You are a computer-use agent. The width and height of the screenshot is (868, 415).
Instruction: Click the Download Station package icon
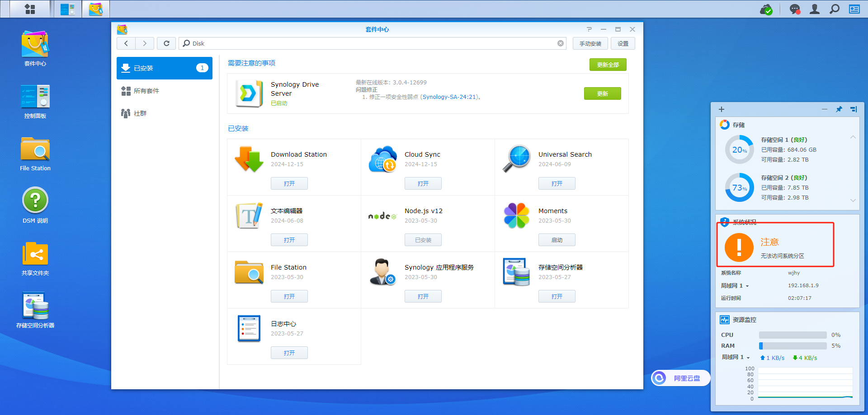(x=249, y=159)
